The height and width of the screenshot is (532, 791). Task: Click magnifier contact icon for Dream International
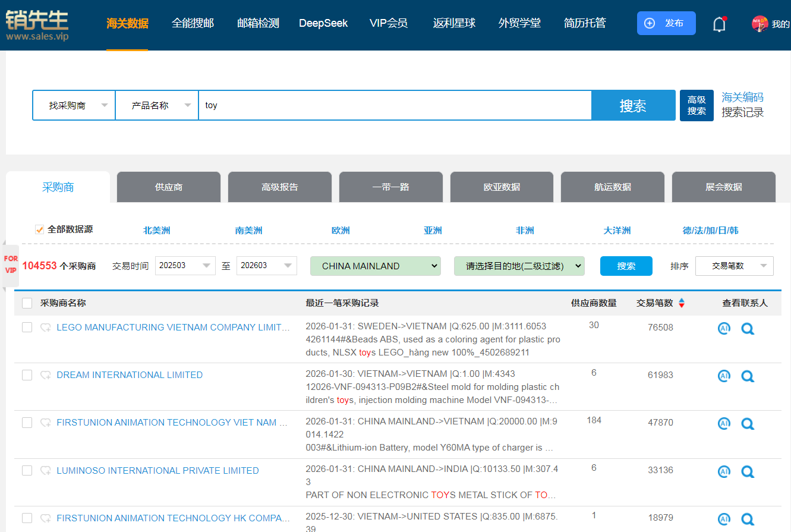[x=748, y=376]
